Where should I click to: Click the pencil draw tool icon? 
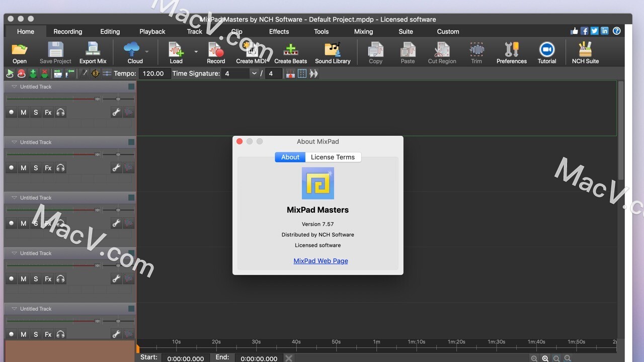[x=84, y=73]
